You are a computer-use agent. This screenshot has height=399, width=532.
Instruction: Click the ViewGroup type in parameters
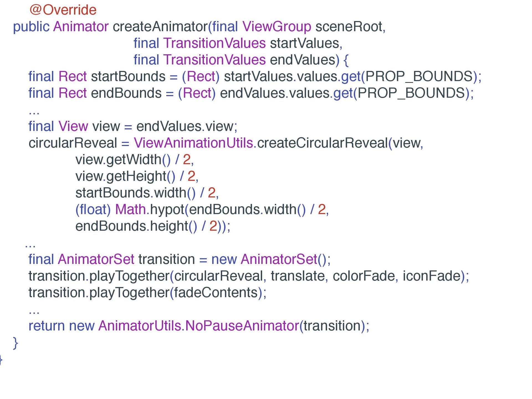277,27
